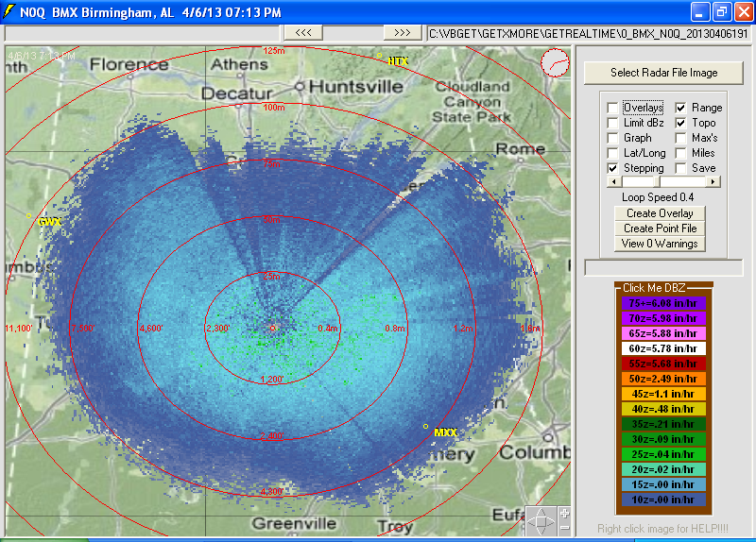Click the GWX radar site marker

[x=29, y=215]
